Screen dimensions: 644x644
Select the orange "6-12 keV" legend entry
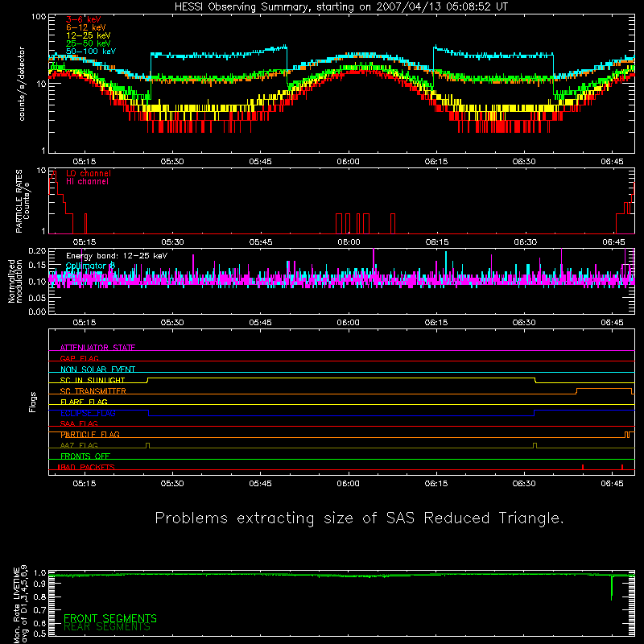click(86, 27)
